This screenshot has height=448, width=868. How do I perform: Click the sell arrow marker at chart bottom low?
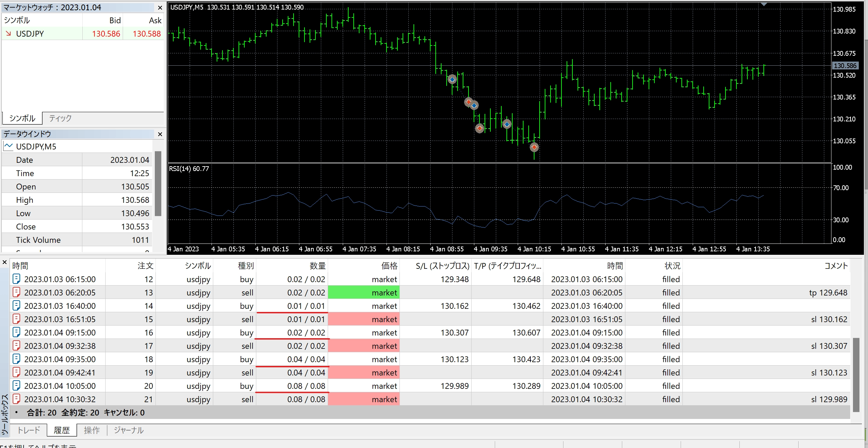click(534, 147)
